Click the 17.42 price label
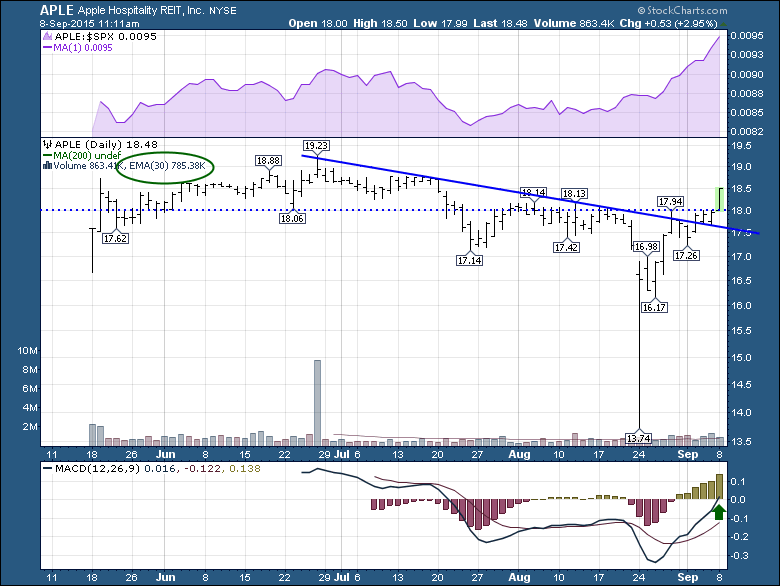Screen dimensions: 780x586 point(567,247)
